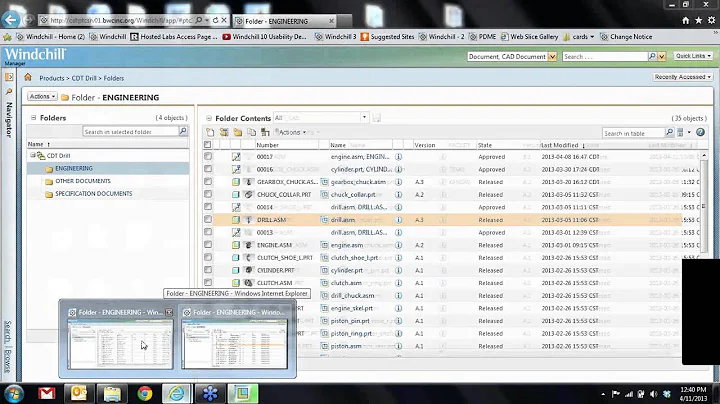720x404 pixels.
Task: Check the box for GEARBOX_CHUCK.ASM row
Action: (208, 181)
